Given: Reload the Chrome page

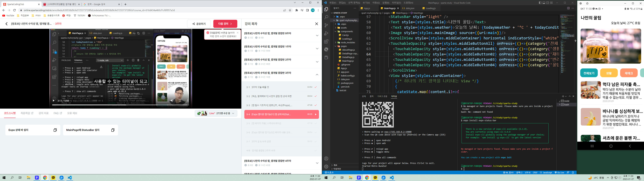Looking at the screenshot, I should 14,10.
